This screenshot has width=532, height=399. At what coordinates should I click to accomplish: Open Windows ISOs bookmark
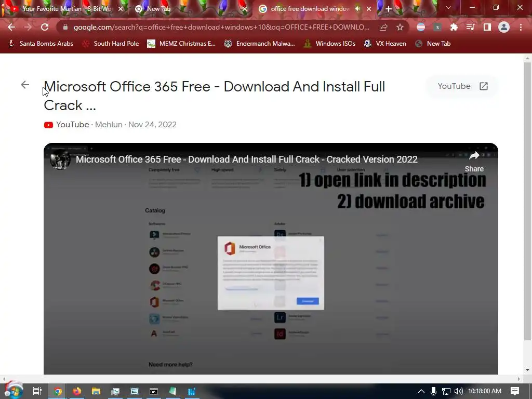click(x=329, y=44)
